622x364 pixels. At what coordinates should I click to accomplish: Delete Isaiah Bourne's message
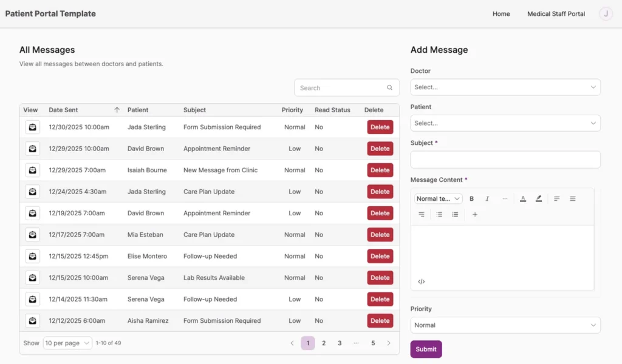[x=380, y=170]
